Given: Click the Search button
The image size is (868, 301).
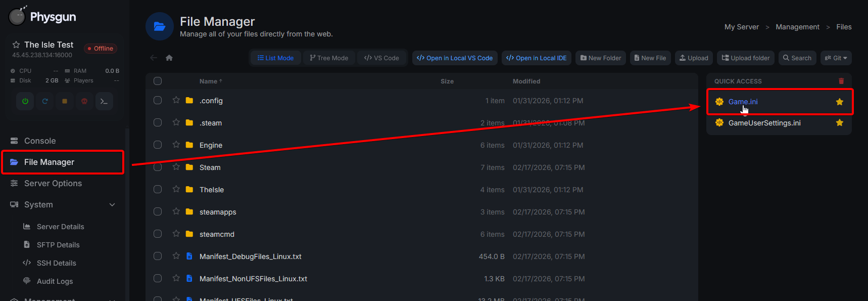Looking at the screenshot, I should [797, 58].
